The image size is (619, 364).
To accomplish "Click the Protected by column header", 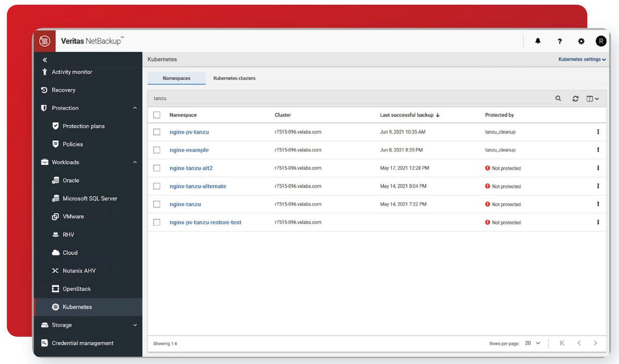I will point(499,115).
